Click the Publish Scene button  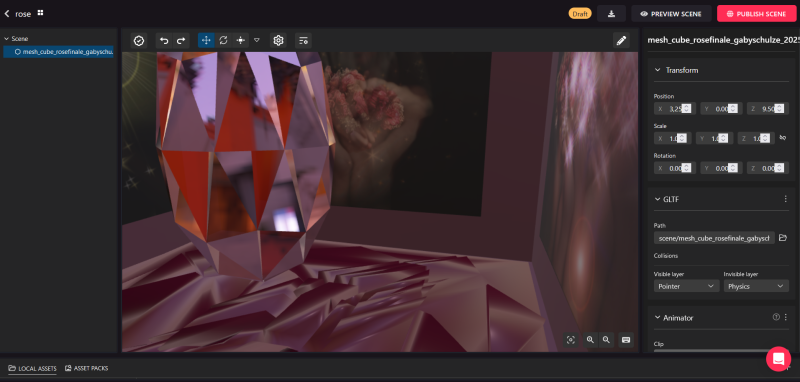click(x=756, y=14)
